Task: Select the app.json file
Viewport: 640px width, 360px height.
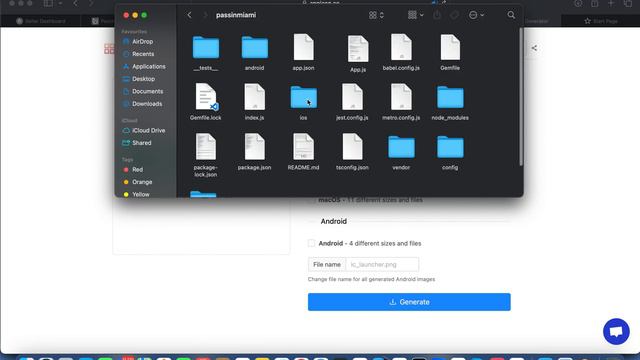Action: pyautogui.click(x=303, y=48)
